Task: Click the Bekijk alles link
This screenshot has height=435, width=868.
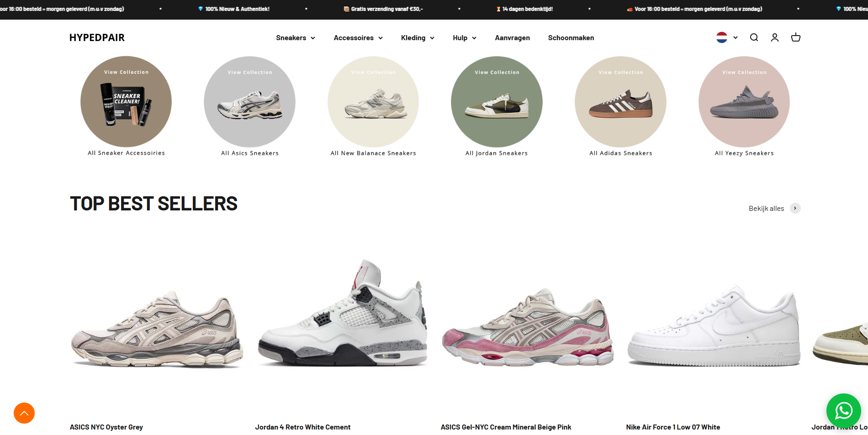Action: tap(766, 209)
